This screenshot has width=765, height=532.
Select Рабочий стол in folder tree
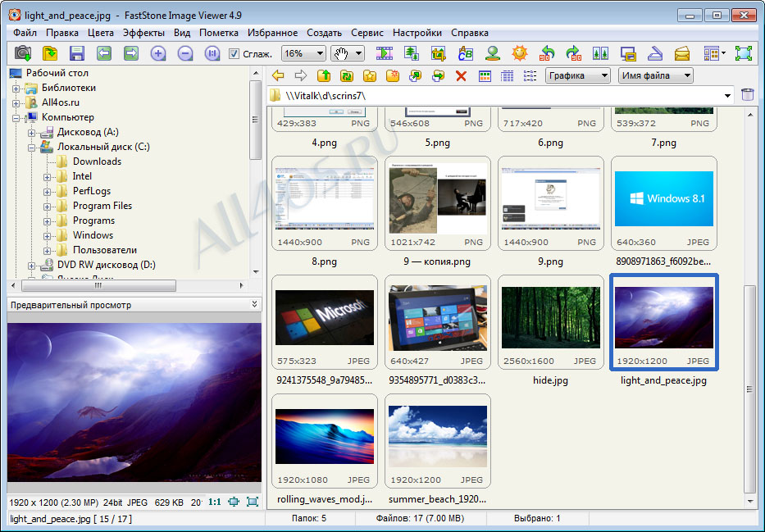coord(57,73)
